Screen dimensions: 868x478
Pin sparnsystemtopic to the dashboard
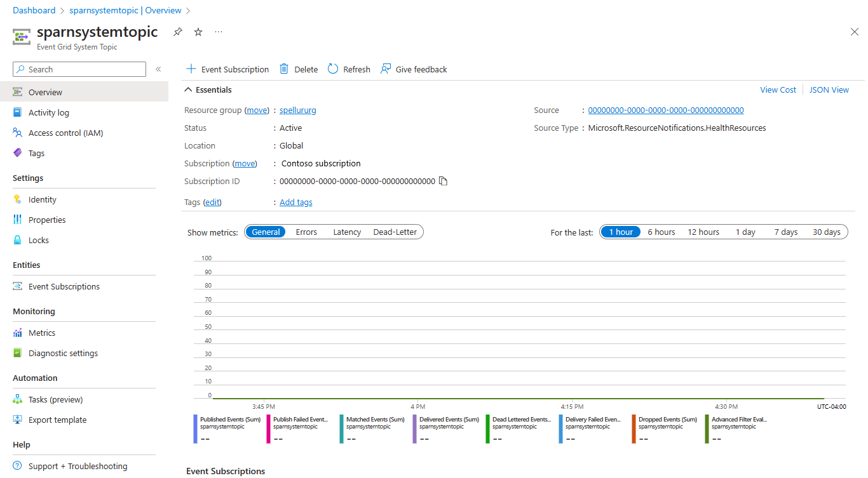point(178,32)
